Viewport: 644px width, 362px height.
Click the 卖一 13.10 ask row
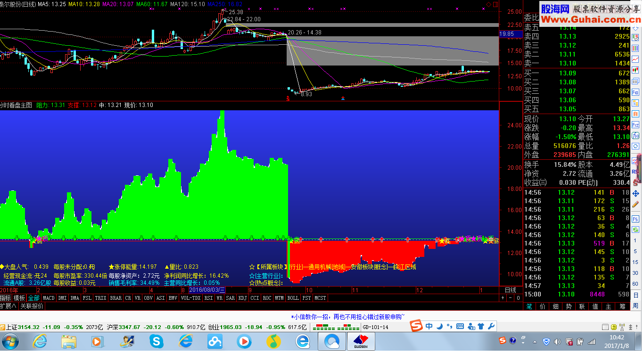click(x=577, y=63)
